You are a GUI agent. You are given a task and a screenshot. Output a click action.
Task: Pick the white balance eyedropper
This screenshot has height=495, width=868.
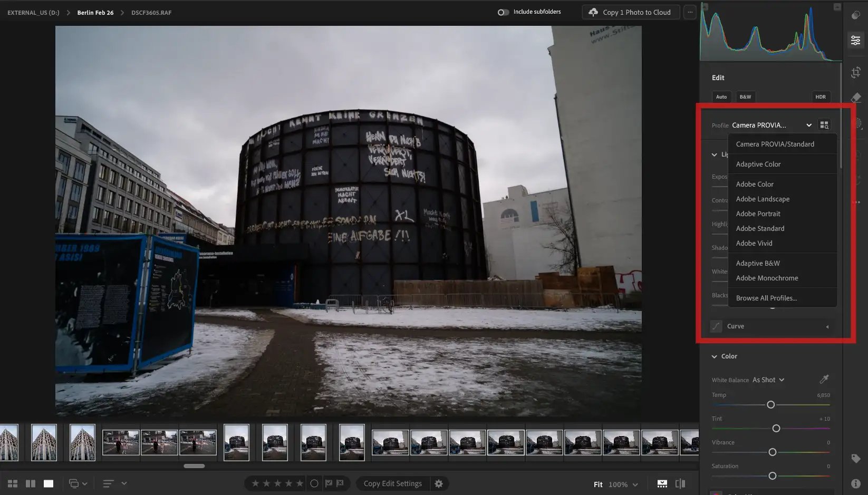[x=824, y=379]
